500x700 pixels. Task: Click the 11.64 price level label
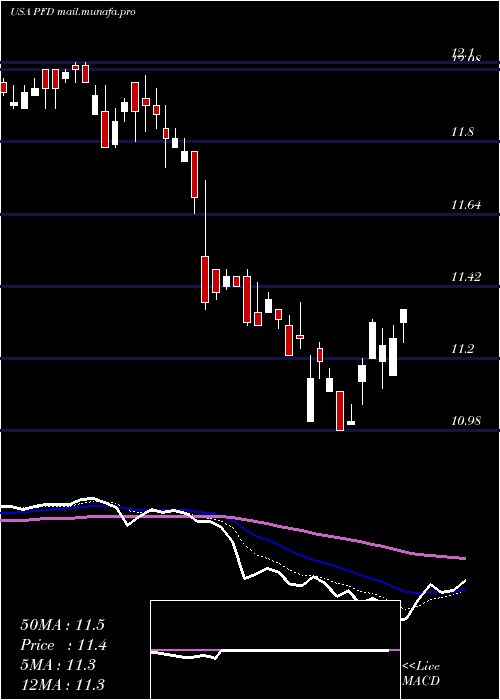coord(466,205)
